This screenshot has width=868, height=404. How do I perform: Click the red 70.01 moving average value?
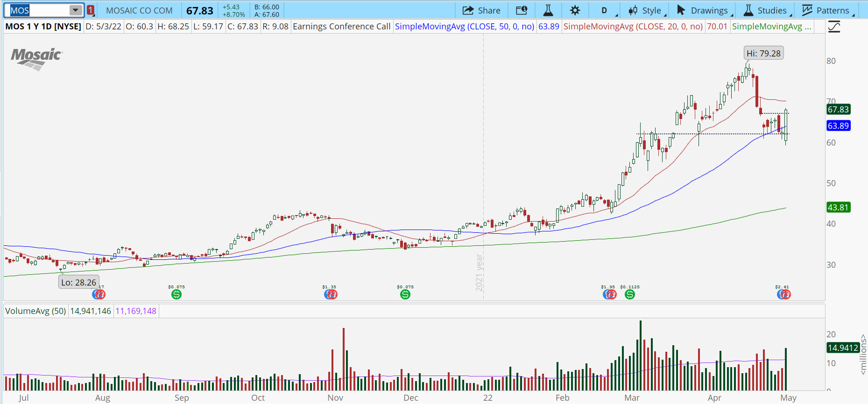click(x=717, y=27)
